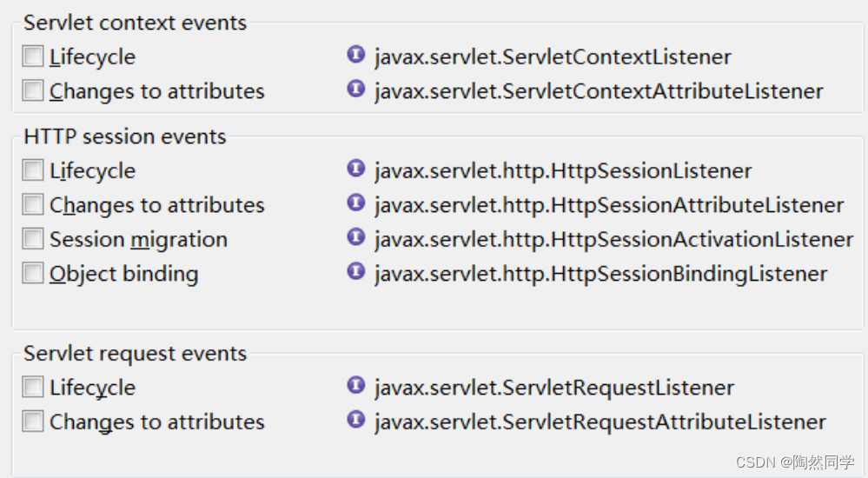Click interface icon beside ServletContextAttributeListener
The image size is (868, 478).
click(x=356, y=89)
